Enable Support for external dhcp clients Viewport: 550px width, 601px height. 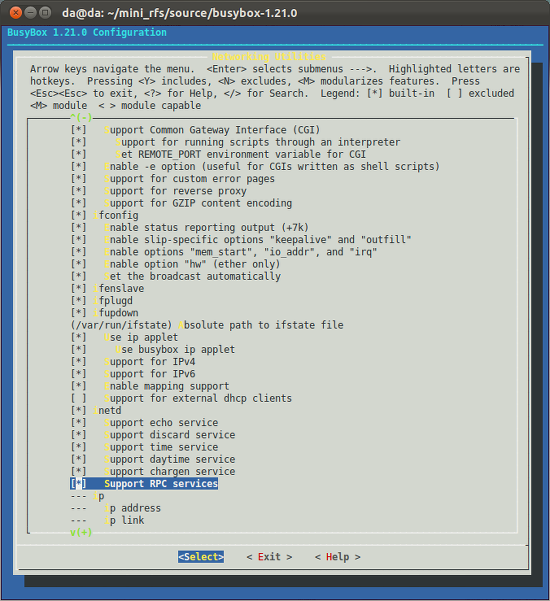coord(79,398)
